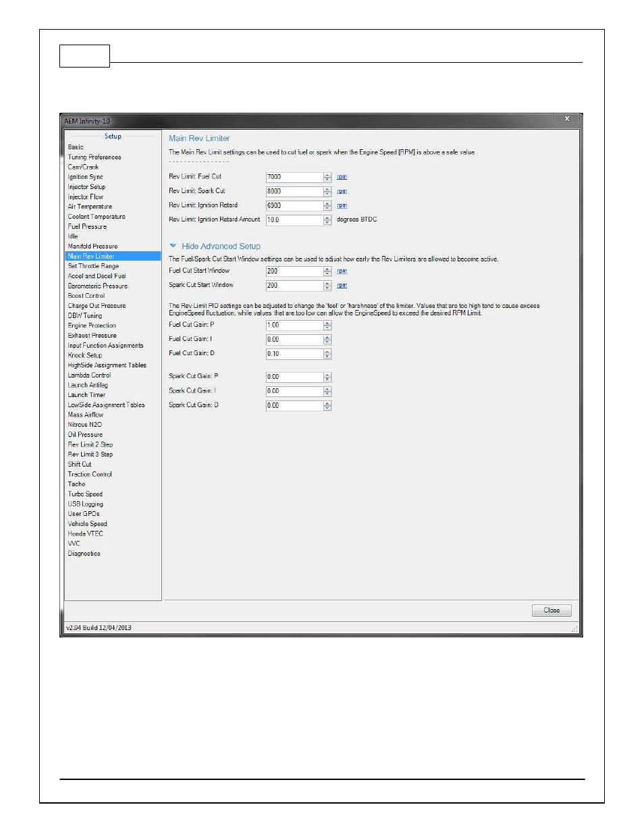Viewport: 644px width, 834px height.
Task: Open Rev Limit 2 Step
Action: 90,445
